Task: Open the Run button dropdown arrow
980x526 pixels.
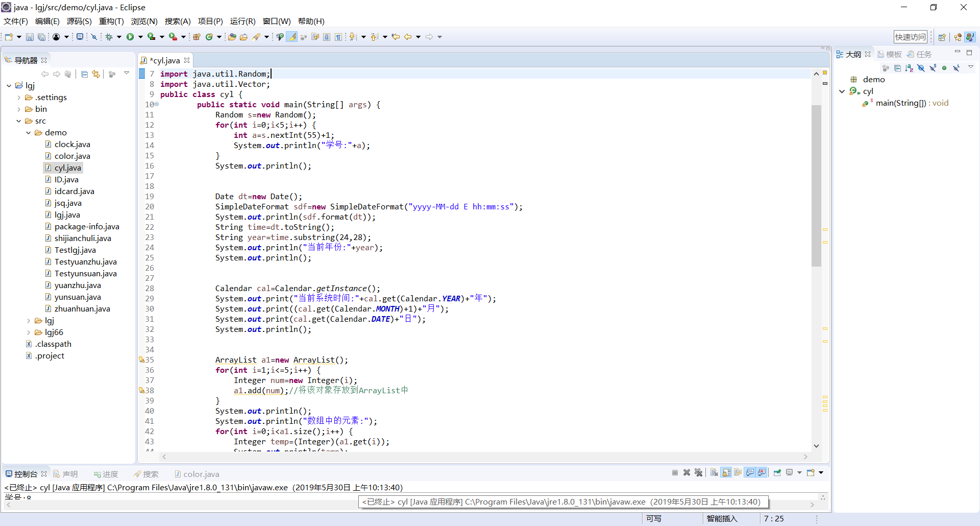Action: coord(140,37)
